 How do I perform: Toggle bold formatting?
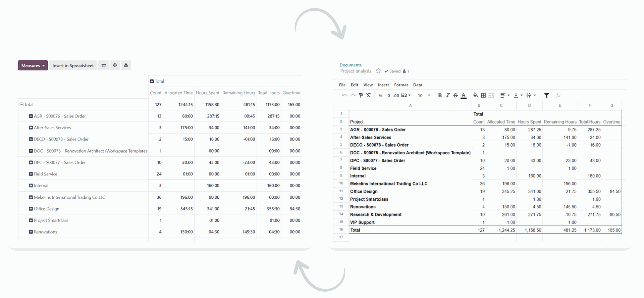(x=440, y=95)
